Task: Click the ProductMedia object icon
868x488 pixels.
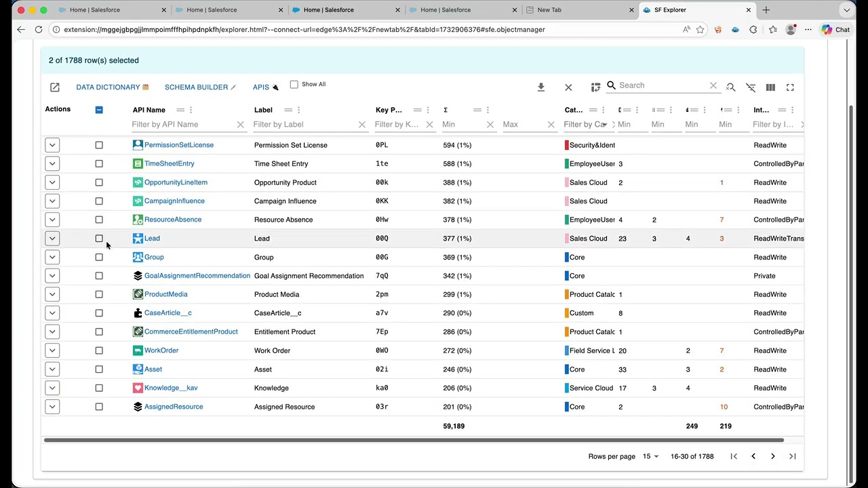Action: pyautogui.click(x=138, y=294)
